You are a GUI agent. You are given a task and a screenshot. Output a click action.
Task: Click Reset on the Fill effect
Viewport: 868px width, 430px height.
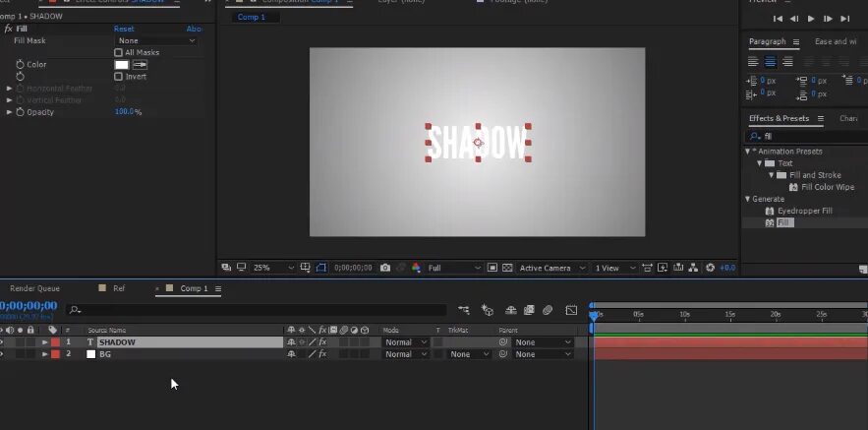click(124, 29)
